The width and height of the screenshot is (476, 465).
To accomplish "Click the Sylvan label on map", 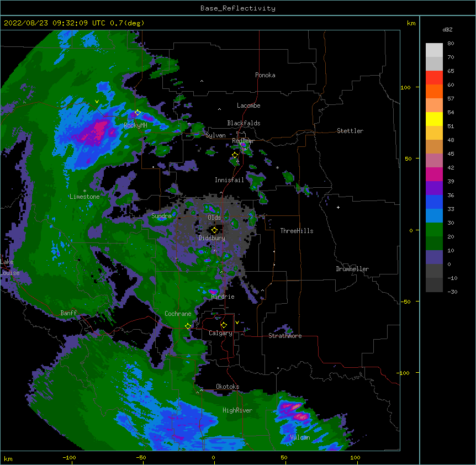I will [x=215, y=135].
